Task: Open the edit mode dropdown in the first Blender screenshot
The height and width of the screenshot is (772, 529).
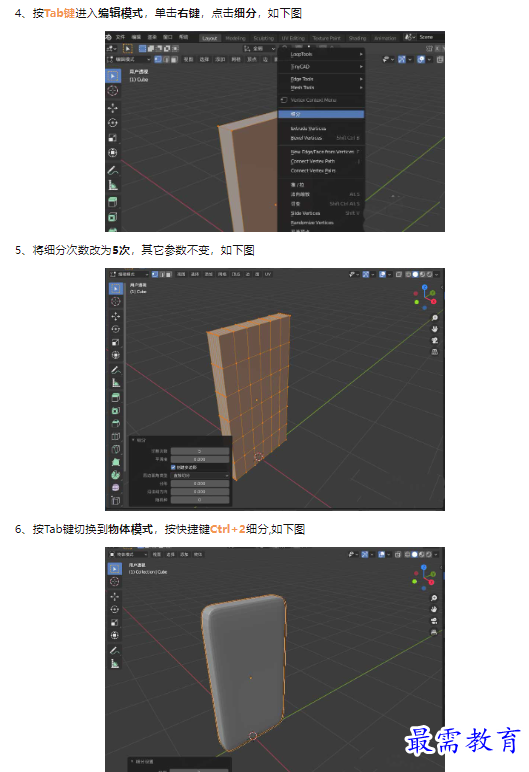Action: [129, 59]
